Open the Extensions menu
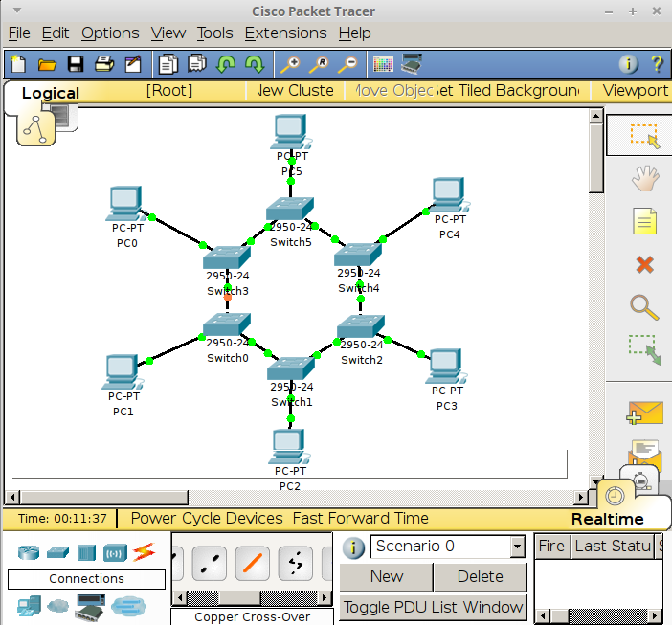The width and height of the screenshot is (672, 625). point(285,33)
